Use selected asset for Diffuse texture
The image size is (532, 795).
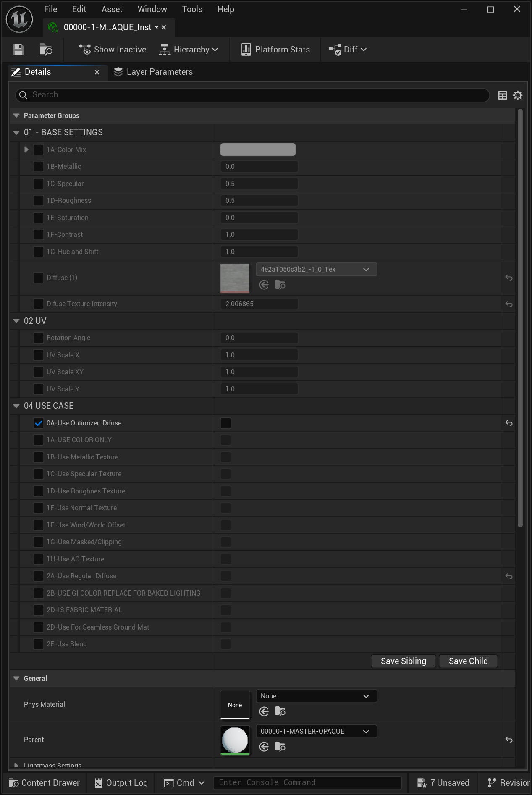[x=264, y=285]
